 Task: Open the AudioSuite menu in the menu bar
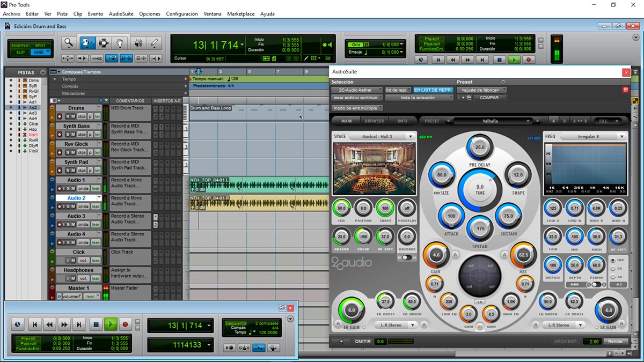pos(121,14)
